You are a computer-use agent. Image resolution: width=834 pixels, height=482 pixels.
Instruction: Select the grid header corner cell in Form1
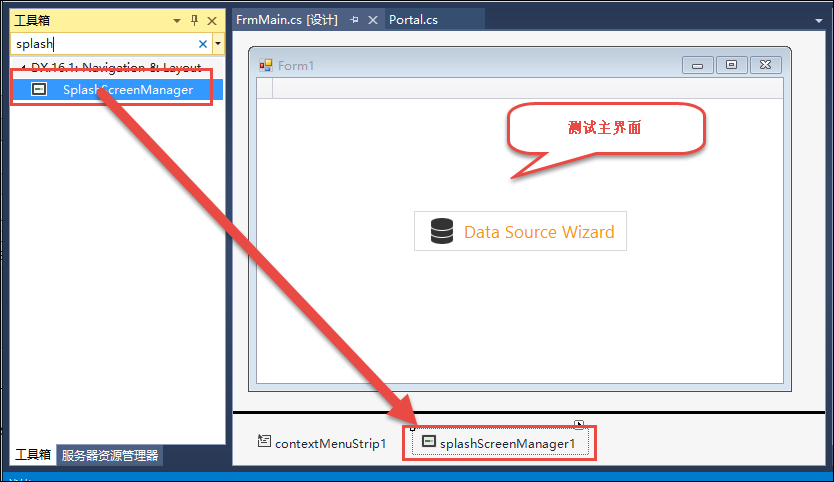[x=265, y=88]
